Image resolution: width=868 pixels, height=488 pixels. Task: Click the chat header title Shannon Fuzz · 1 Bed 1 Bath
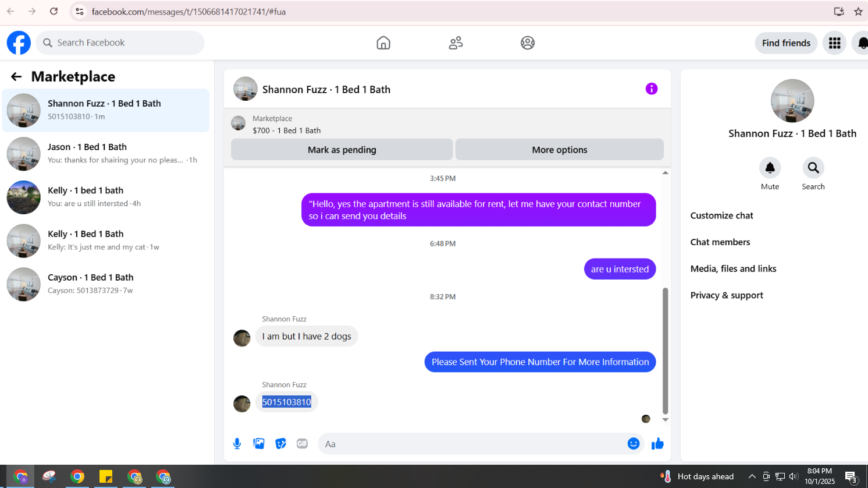(x=326, y=90)
